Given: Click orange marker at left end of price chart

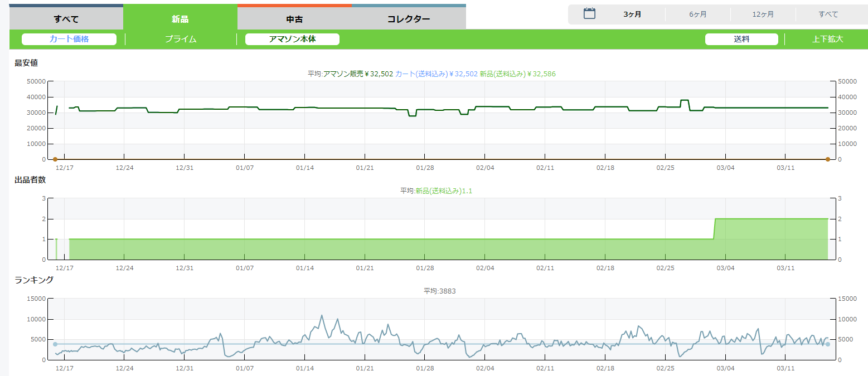Looking at the screenshot, I should [x=55, y=160].
